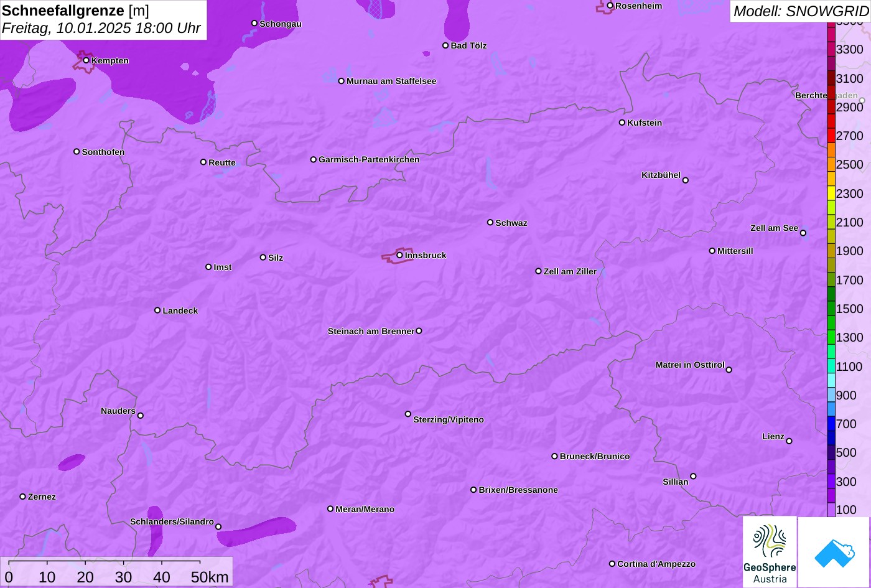Click the Innsbruck label text

[426, 255]
